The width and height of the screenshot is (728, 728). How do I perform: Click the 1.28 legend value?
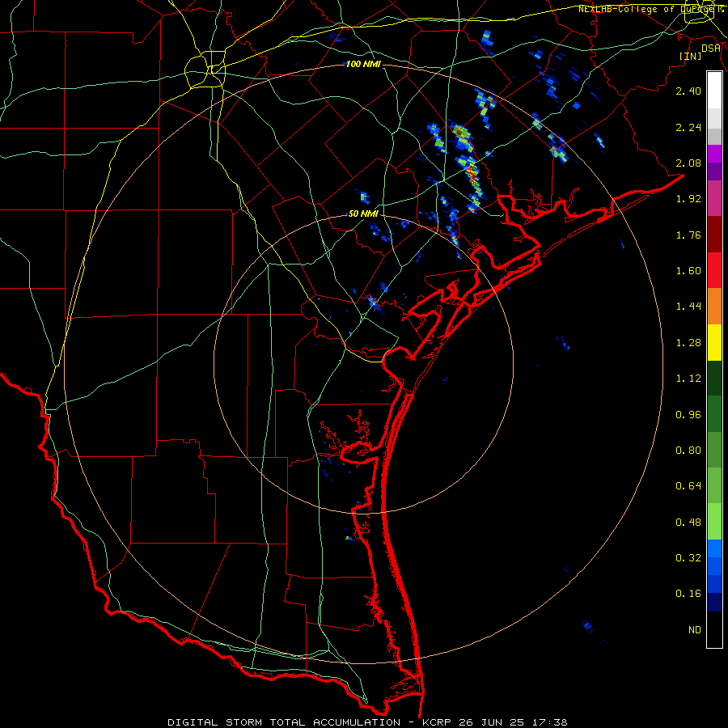pyautogui.click(x=688, y=343)
